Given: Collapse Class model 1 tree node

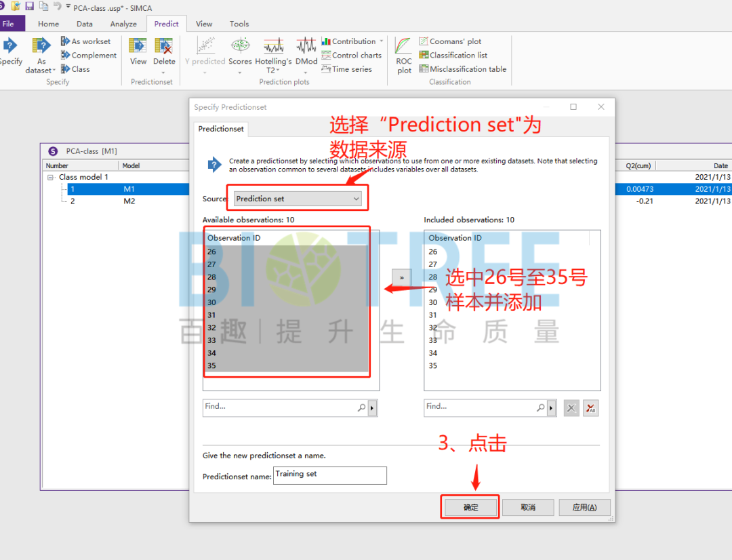Looking at the screenshot, I should (51, 177).
